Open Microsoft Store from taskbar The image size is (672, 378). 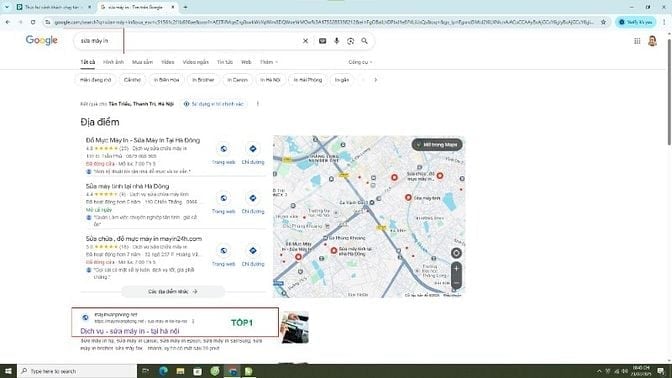coord(198,371)
